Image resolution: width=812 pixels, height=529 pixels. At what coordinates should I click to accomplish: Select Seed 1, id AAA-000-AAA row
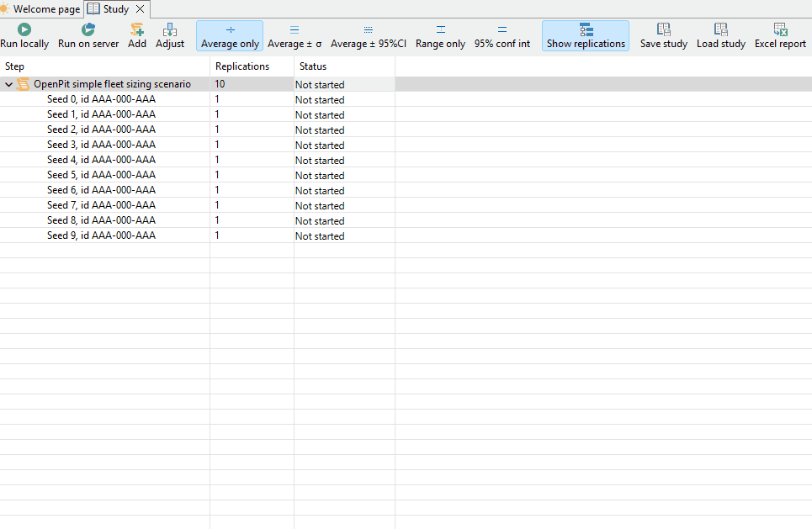click(406, 114)
